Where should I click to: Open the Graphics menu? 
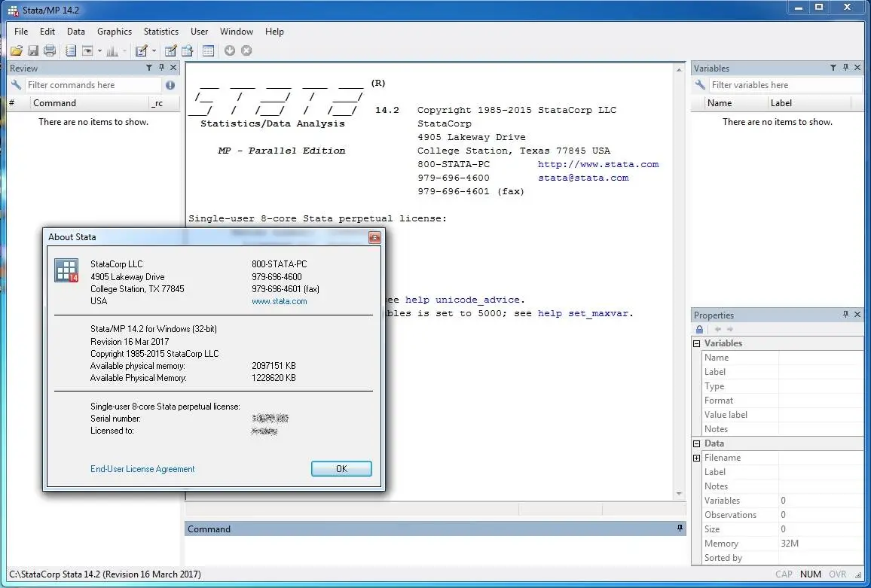click(x=115, y=32)
